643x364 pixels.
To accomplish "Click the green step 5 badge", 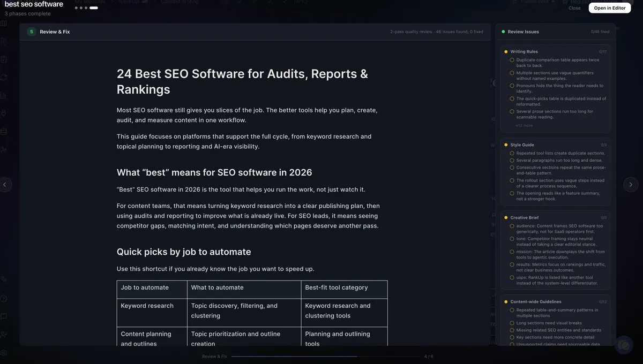I will (x=32, y=32).
